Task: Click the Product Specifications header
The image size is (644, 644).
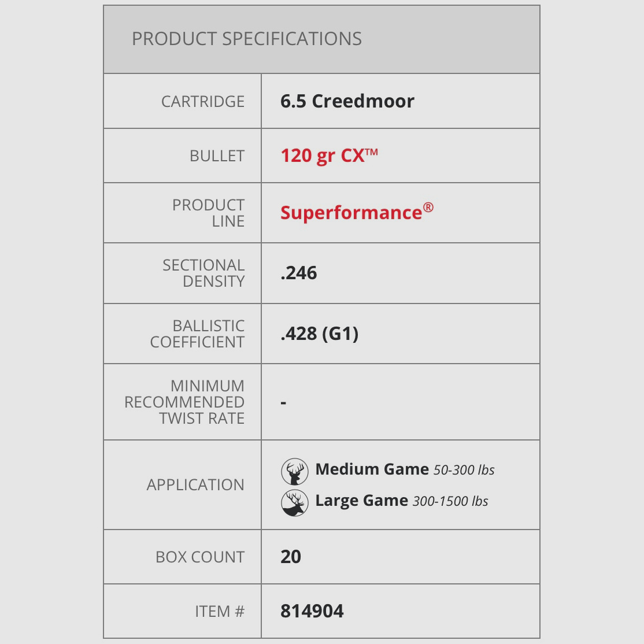Action: click(x=247, y=39)
